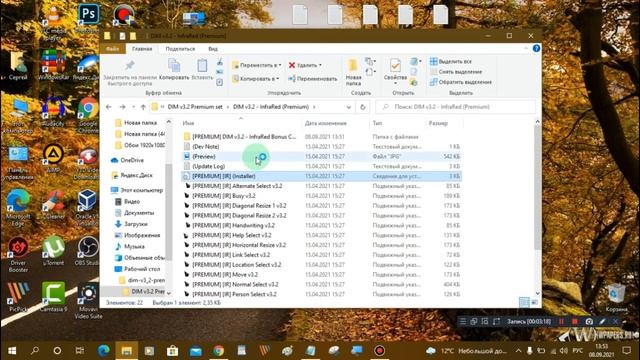The height and width of the screenshot is (360, 640).
Task: Open Загрузки (Downloads) in navigation pane
Action: [131, 224]
